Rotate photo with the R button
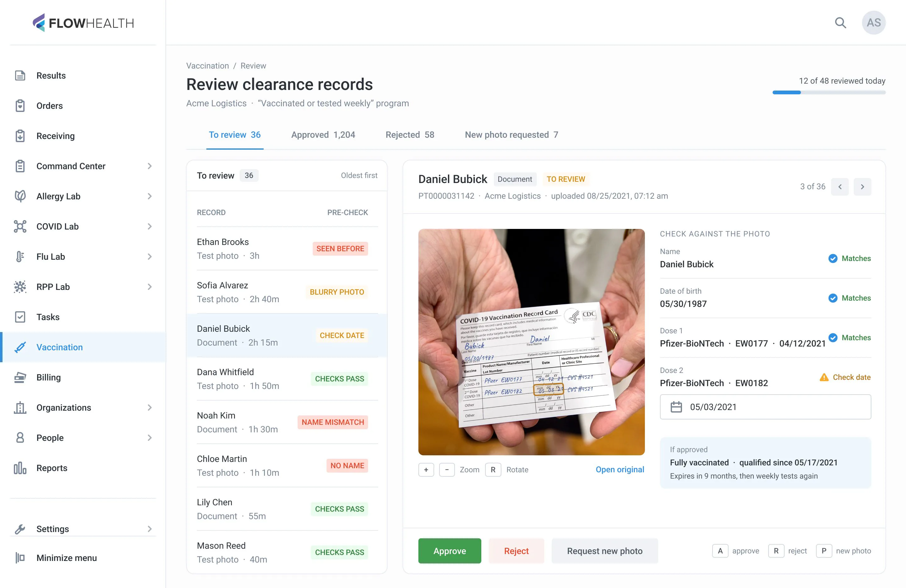Viewport: 906px width, 588px height. point(493,470)
